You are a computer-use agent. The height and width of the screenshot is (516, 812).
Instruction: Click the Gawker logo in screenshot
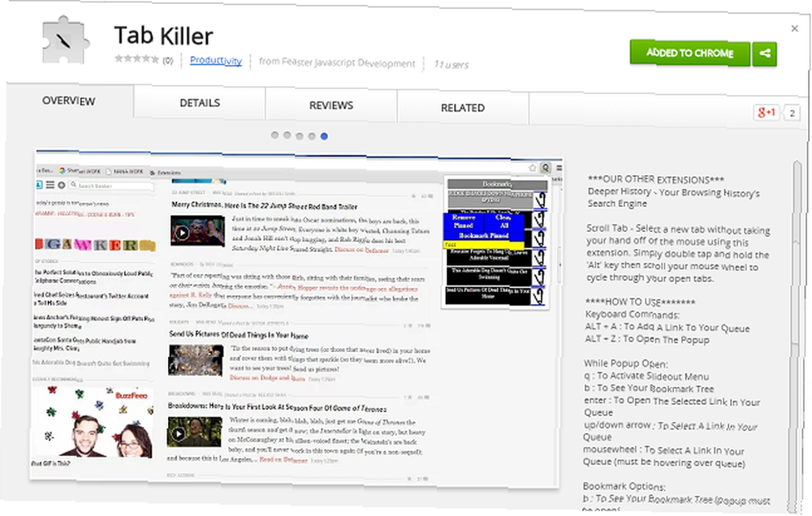pos(95,243)
